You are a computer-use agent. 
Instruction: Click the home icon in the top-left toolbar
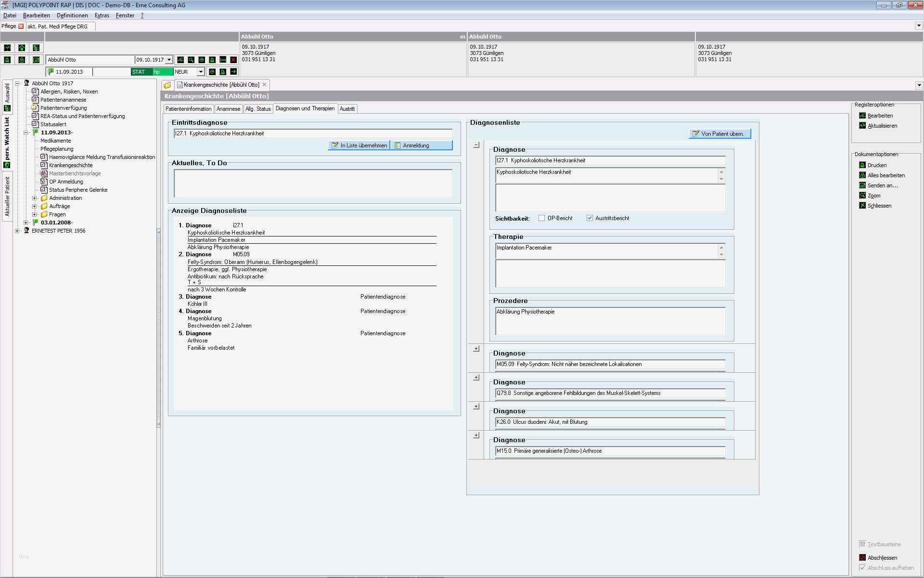[x=22, y=48]
